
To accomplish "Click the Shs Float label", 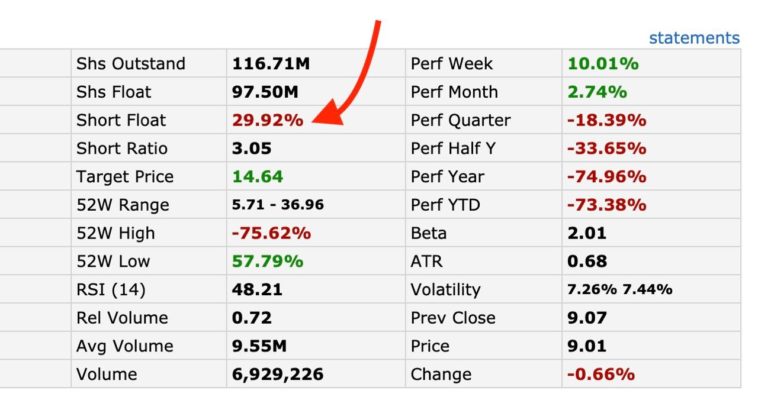I will tap(116, 92).
